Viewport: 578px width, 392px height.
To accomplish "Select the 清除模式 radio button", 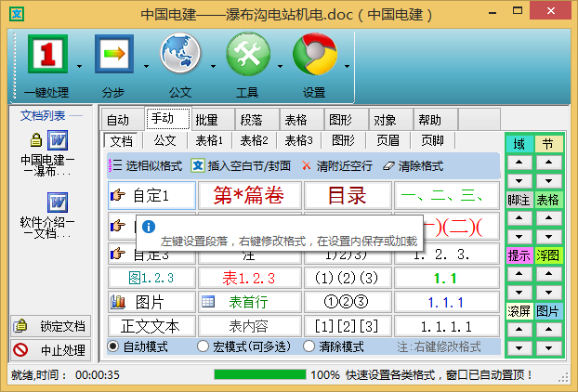I will [x=309, y=346].
